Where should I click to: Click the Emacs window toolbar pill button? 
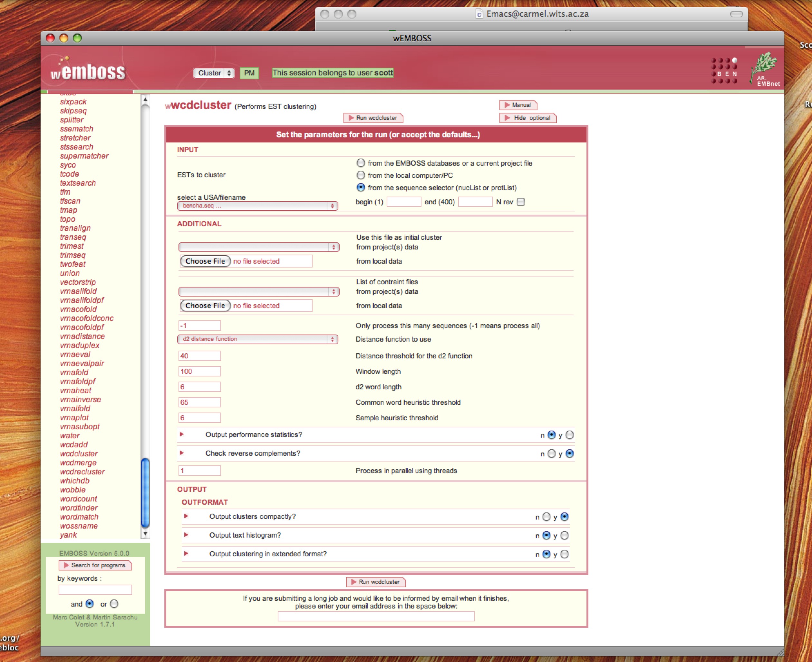736,14
